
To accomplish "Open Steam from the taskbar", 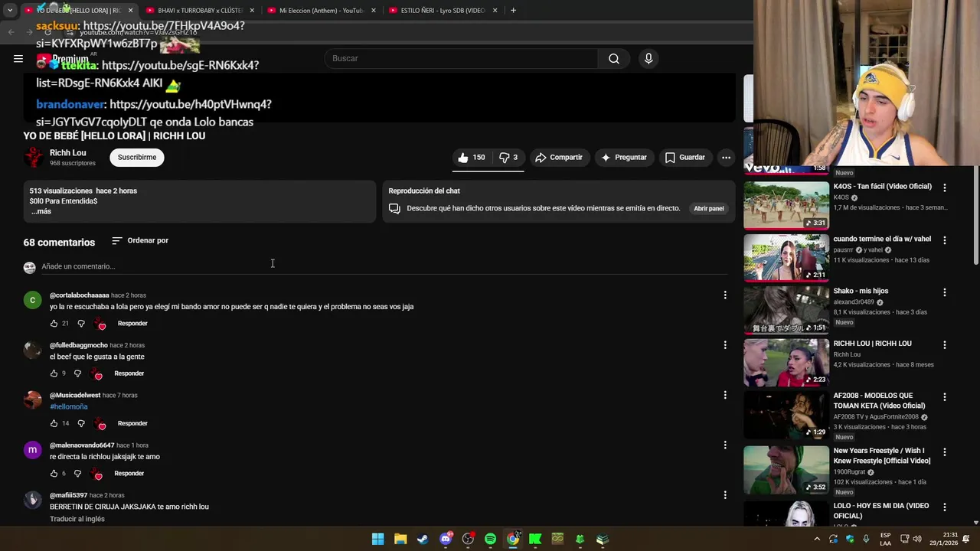I will (x=423, y=540).
